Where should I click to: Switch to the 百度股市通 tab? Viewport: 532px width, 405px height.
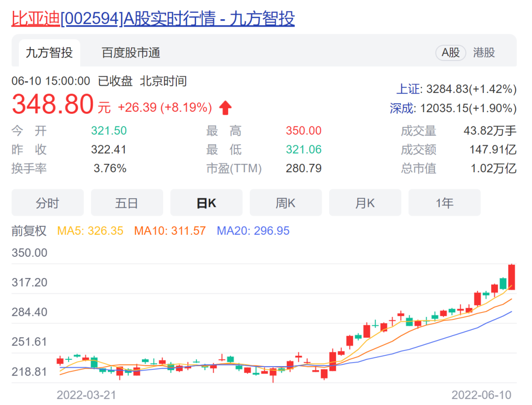coord(131,53)
